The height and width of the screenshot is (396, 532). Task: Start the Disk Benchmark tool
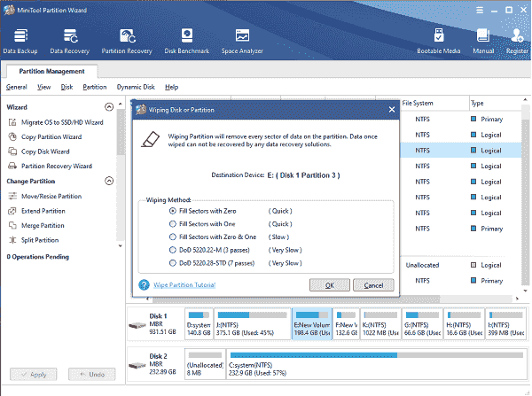[x=187, y=41]
